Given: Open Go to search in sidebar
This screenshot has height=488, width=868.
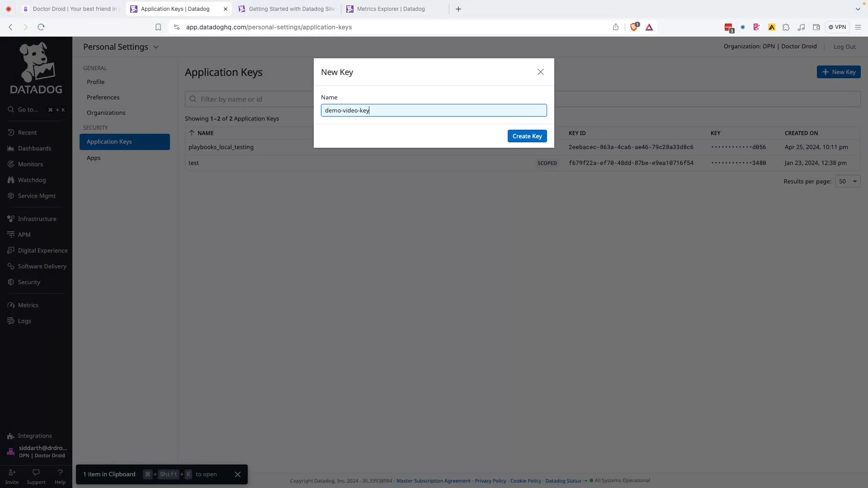Looking at the screenshot, I should (x=36, y=109).
